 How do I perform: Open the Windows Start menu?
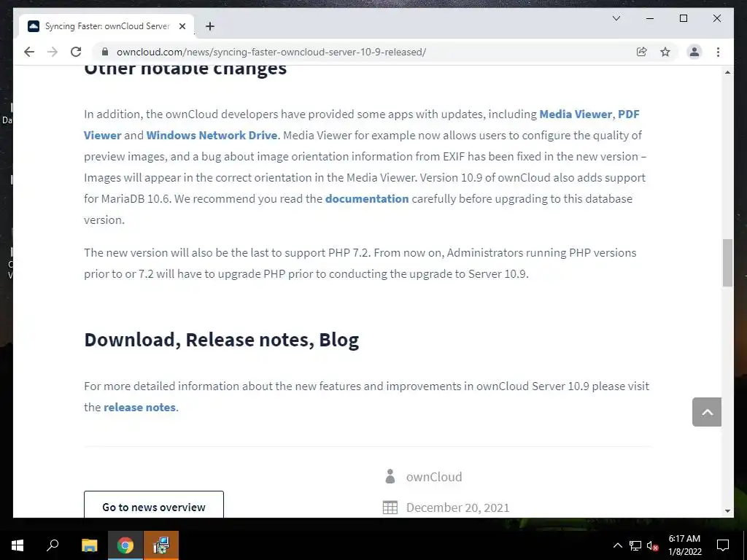point(18,545)
